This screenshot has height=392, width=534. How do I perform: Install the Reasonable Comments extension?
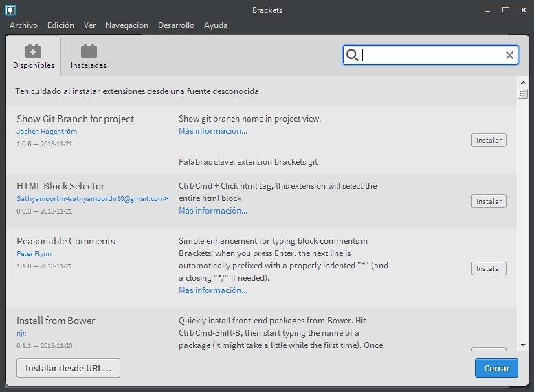489,268
